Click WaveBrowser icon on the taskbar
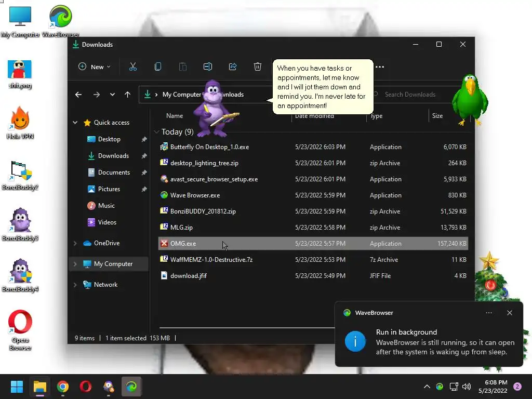This screenshot has height=399, width=532. [131, 387]
